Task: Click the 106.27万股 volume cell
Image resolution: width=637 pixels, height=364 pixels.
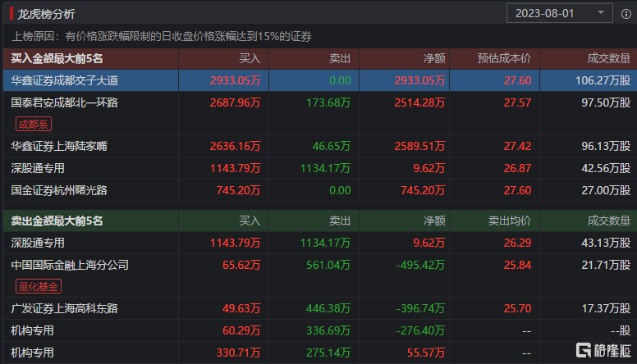Action: (603, 80)
